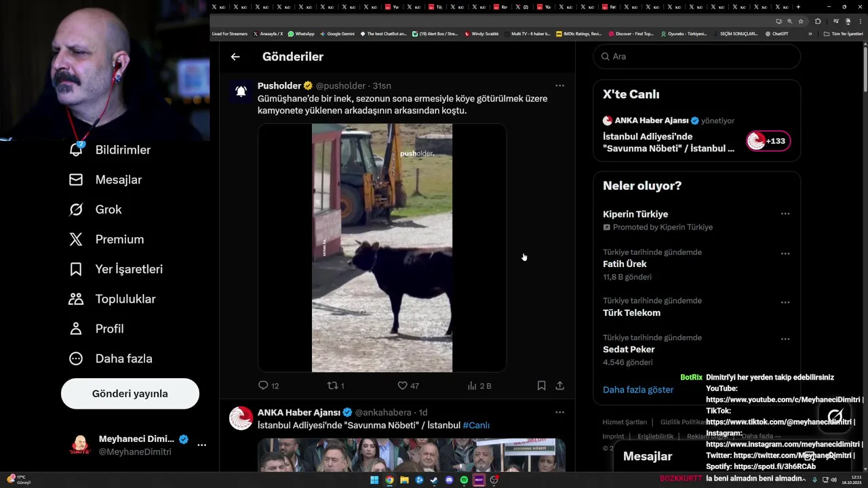Open Tüm Yer İşaretleri bookmarks folder
Image resolution: width=868 pixels, height=488 pixels.
click(x=843, y=33)
